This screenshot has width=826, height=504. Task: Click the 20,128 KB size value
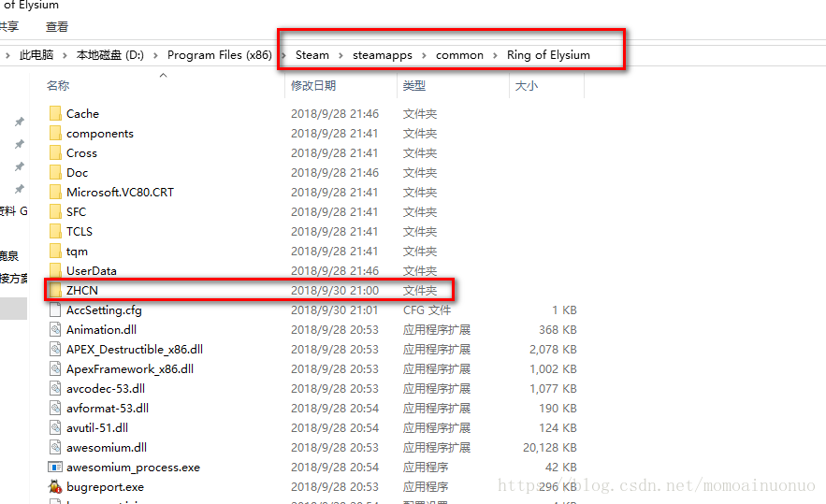[x=549, y=448]
